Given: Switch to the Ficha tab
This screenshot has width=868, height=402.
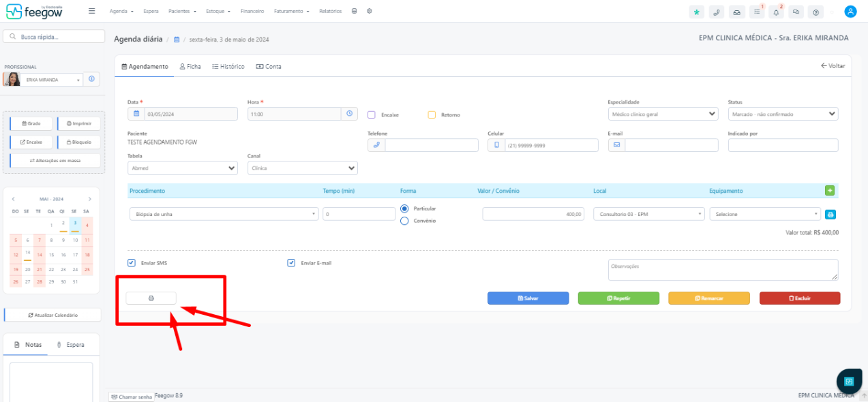Looking at the screenshot, I should point(190,67).
